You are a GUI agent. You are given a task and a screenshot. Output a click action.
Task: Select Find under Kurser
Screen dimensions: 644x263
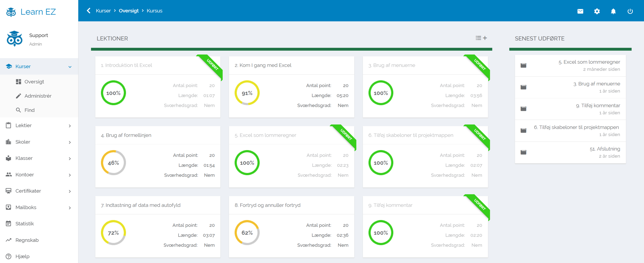tap(29, 110)
